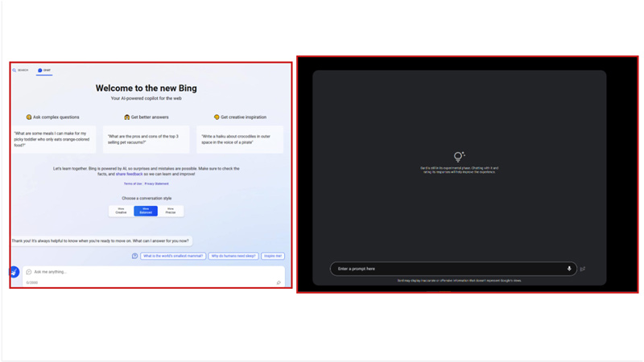The image size is (644, 362).
Task: Click 'Choose a conversation style' label
Action: [147, 198]
